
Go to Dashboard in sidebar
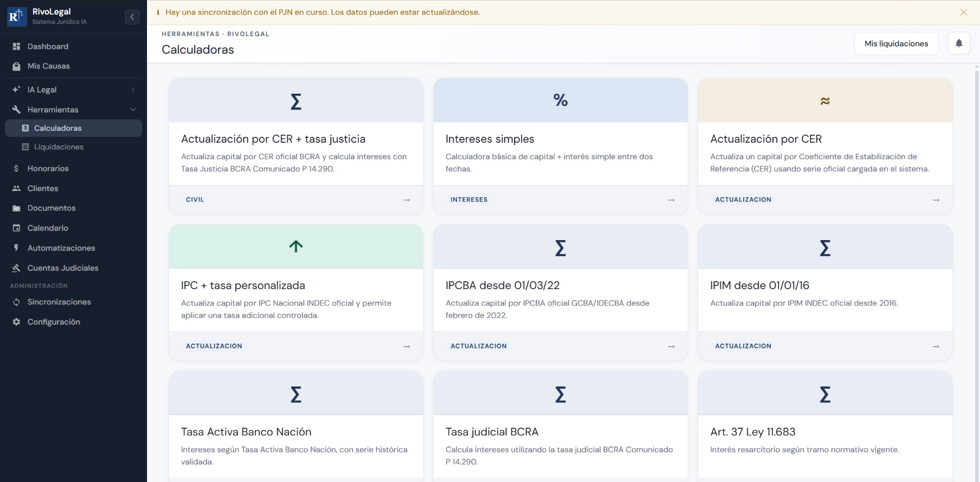click(73, 47)
